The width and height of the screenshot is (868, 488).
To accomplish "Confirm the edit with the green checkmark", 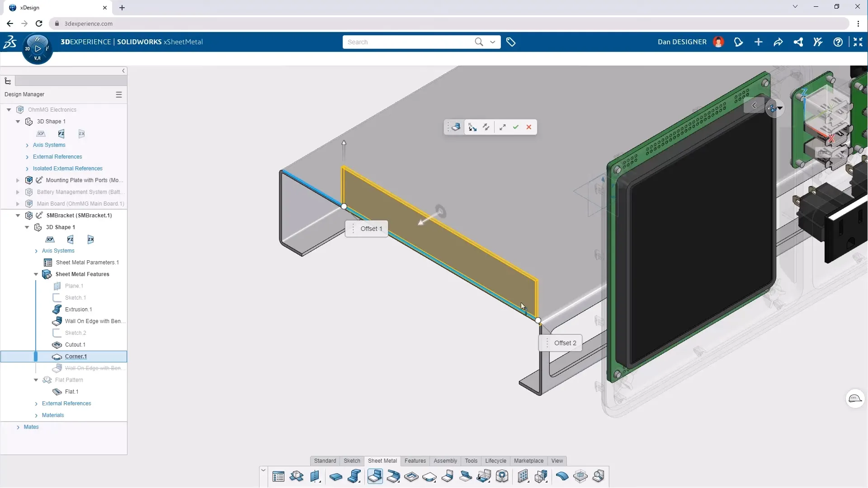I will 516,127.
